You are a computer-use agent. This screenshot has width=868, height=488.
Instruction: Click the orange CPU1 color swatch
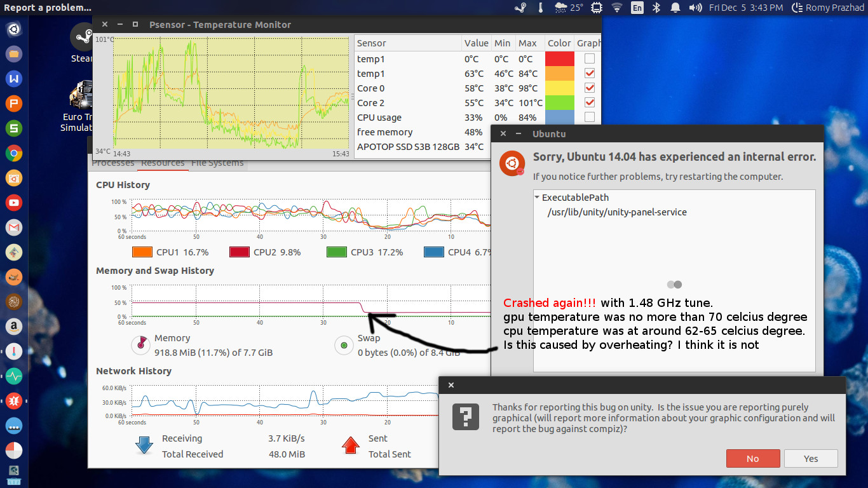click(142, 252)
